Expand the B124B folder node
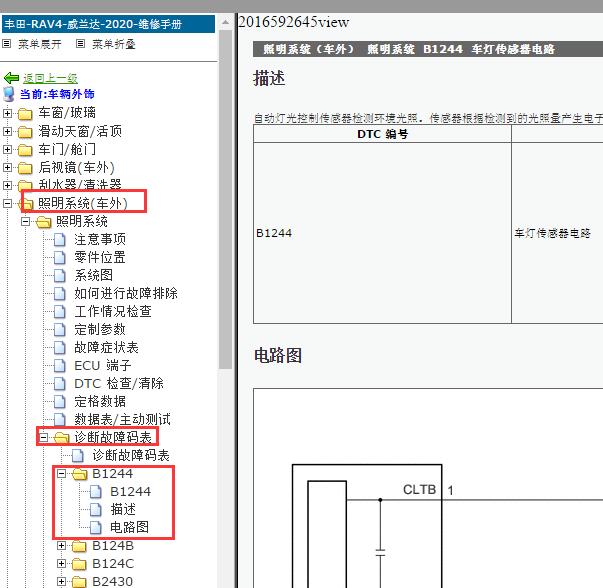Image resolution: width=603 pixels, height=588 pixels. coord(62,546)
